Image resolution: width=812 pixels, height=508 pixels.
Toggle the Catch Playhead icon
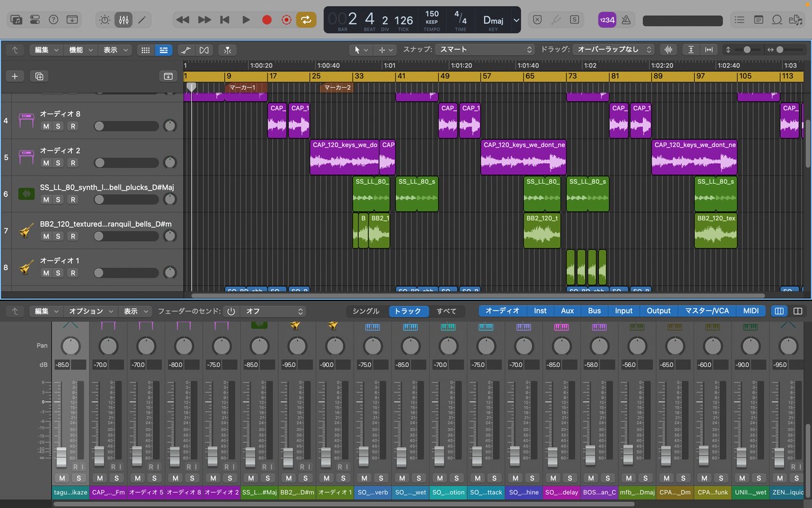tap(228, 50)
